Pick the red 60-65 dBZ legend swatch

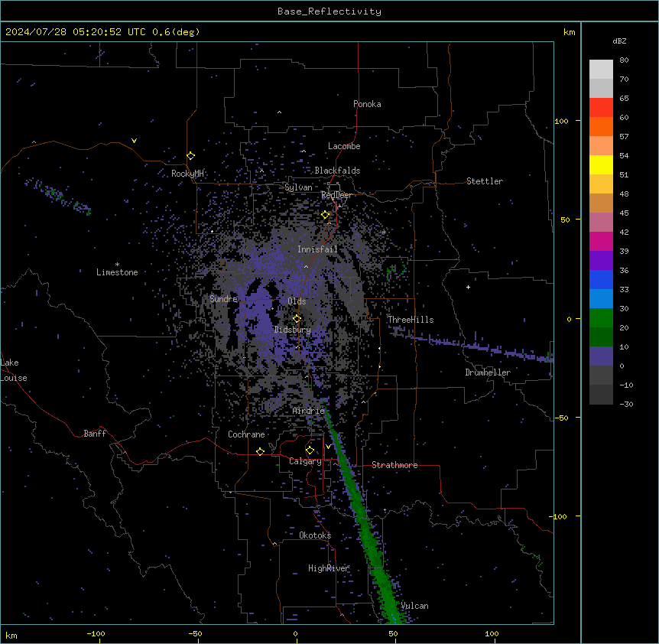click(x=601, y=107)
